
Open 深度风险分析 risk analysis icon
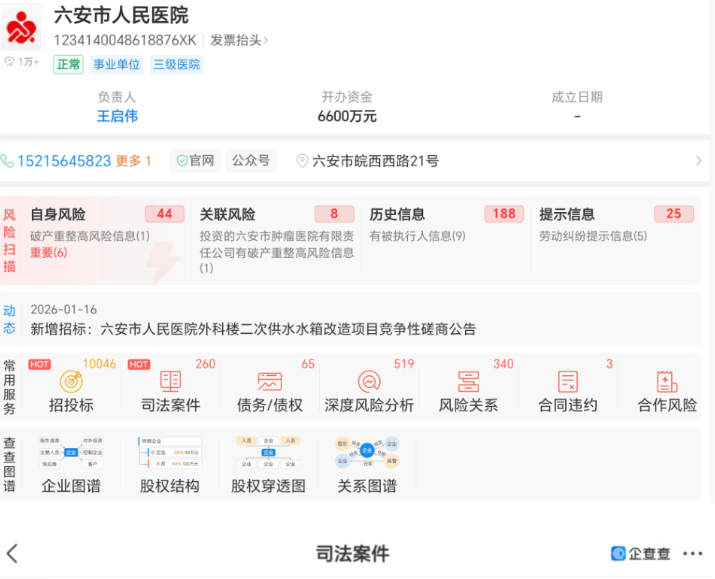[368, 382]
